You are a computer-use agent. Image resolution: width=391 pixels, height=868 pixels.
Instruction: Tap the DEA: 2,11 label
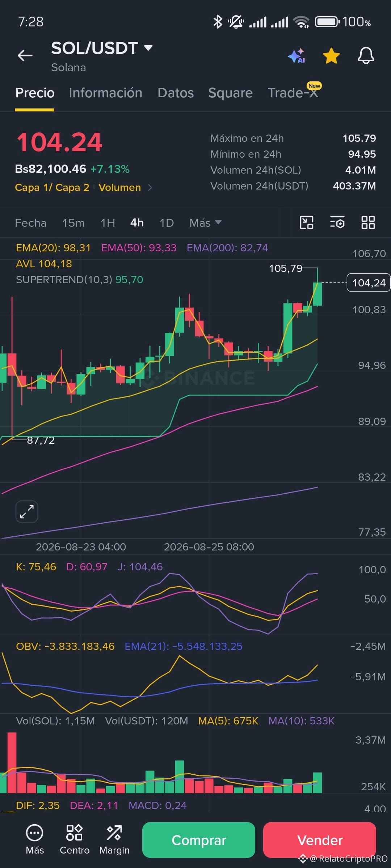pos(94,805)
